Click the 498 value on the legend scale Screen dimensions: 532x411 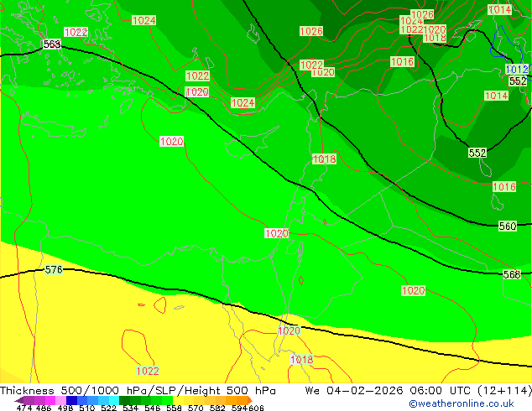click(x=65, y=408)
